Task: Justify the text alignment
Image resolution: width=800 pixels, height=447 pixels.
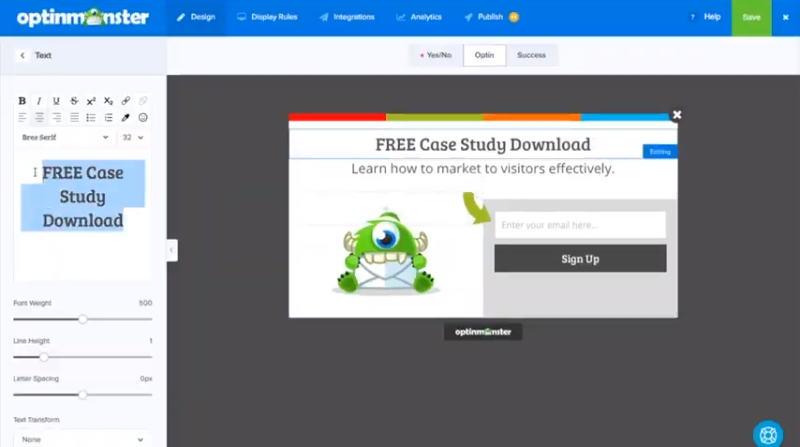Action: 74,118
